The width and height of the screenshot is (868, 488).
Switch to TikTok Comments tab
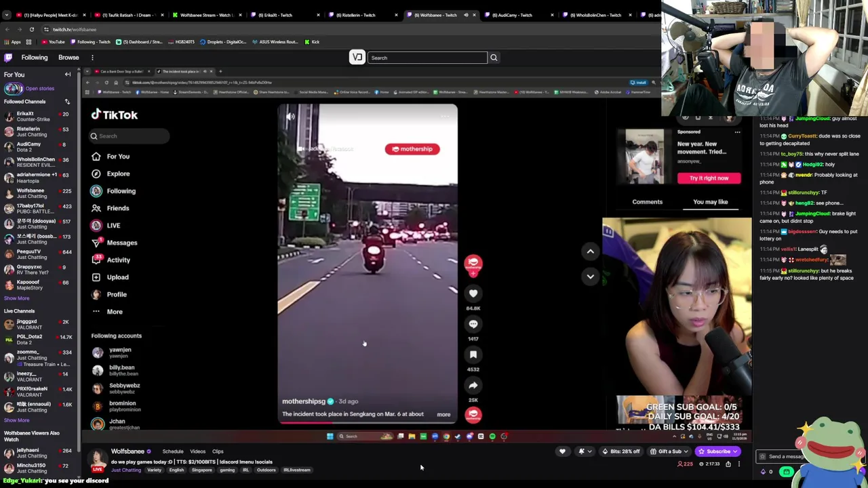point(647,202)
